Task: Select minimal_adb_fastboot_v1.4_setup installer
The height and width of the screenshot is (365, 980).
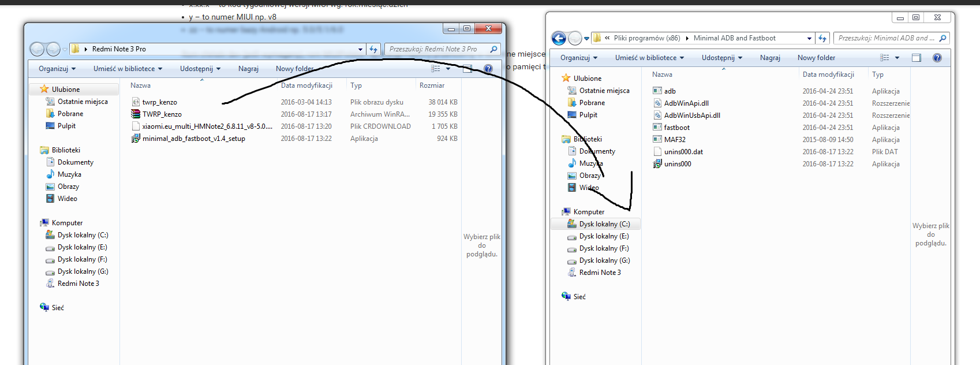Action: 193,139
